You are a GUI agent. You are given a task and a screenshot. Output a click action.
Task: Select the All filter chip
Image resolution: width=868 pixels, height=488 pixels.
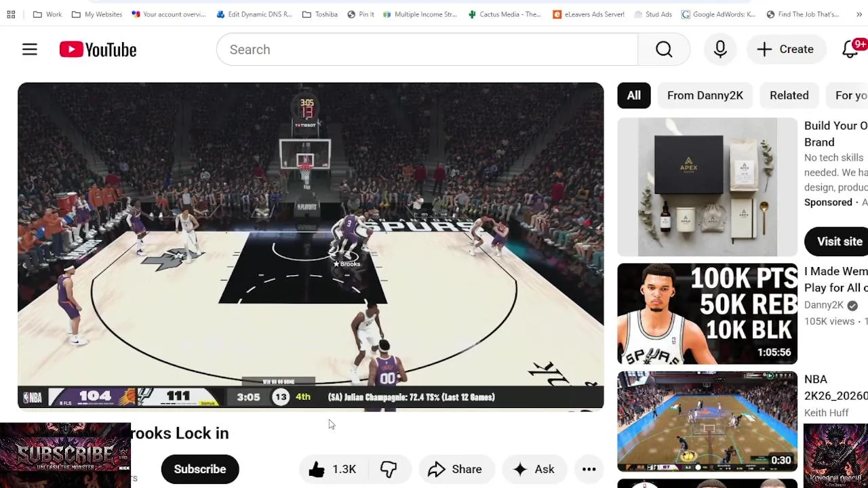633,96
